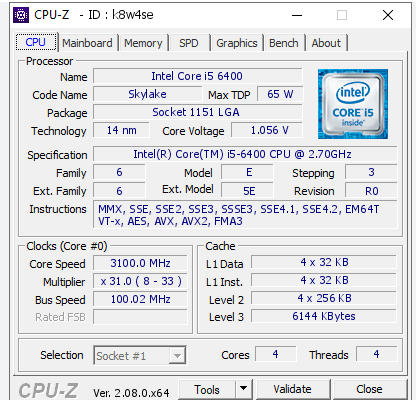Screen dimensions: 416x400
Task: Click the processor Name field
Action: tap(197, 76)
